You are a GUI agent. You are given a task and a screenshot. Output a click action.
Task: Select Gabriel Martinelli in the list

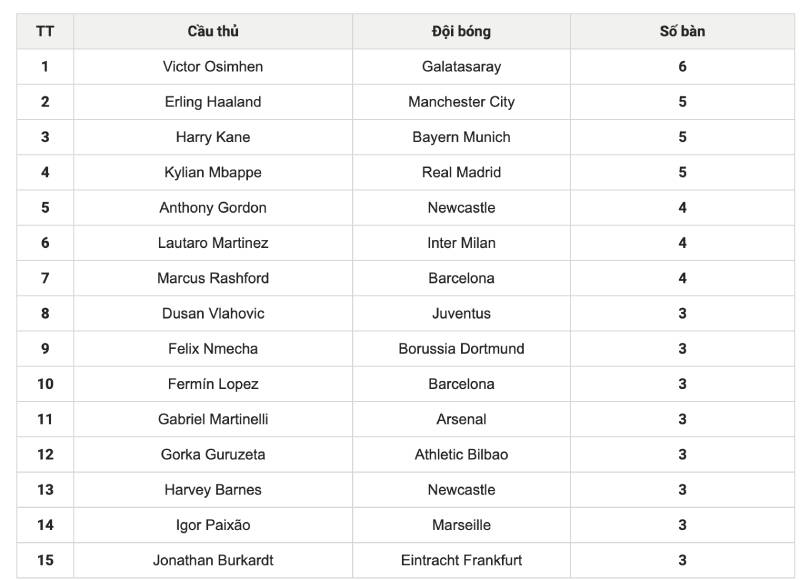(x=213, y=419)
